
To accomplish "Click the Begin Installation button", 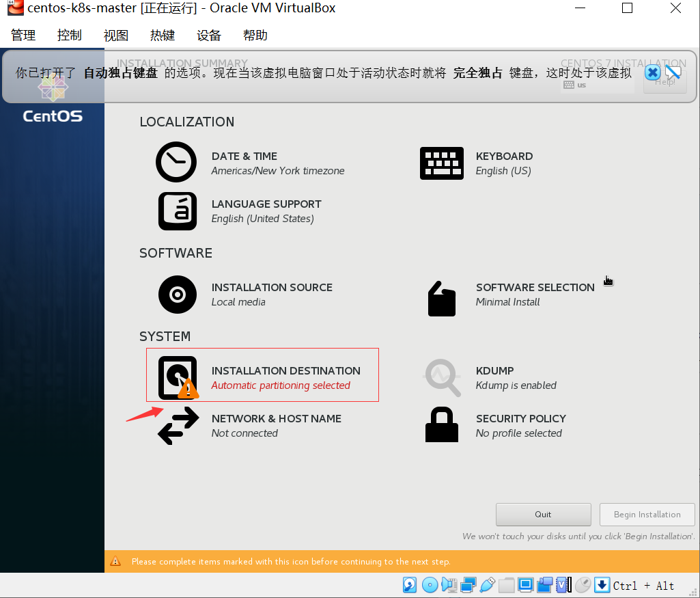I will (647, 515).
